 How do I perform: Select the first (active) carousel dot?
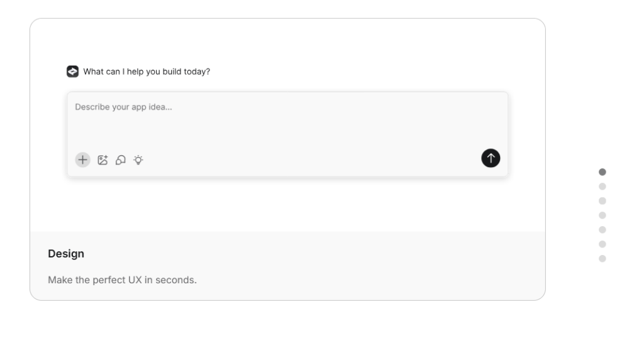pyautogui.click(x=602, y=172)
